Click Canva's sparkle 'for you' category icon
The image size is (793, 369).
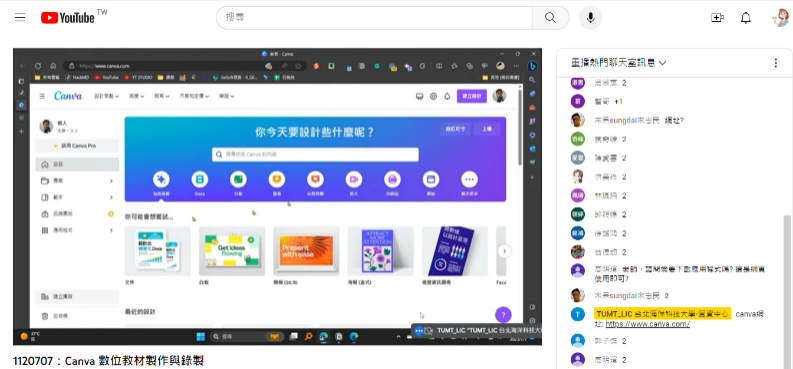point(161,179)
